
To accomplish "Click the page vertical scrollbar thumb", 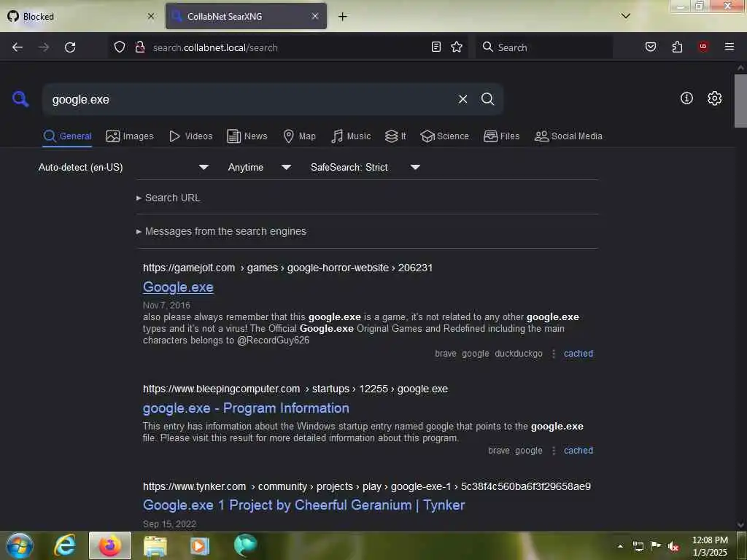I will [x=740, y=101].
